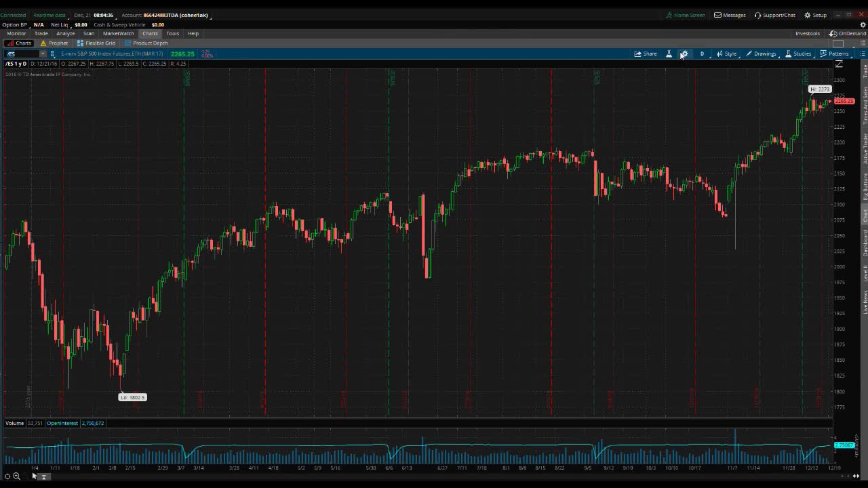Go to the Scan tab
This screenshot has height=488, width=868.
coord(89,33)
